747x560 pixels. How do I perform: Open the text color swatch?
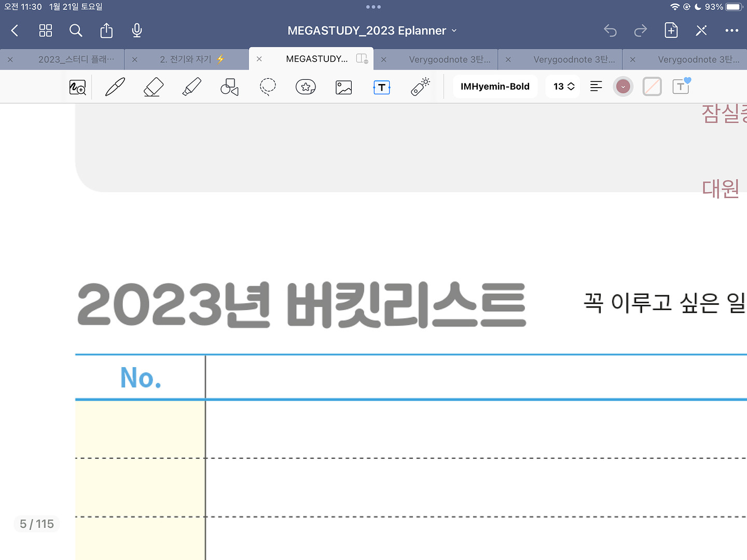point(623,87)
